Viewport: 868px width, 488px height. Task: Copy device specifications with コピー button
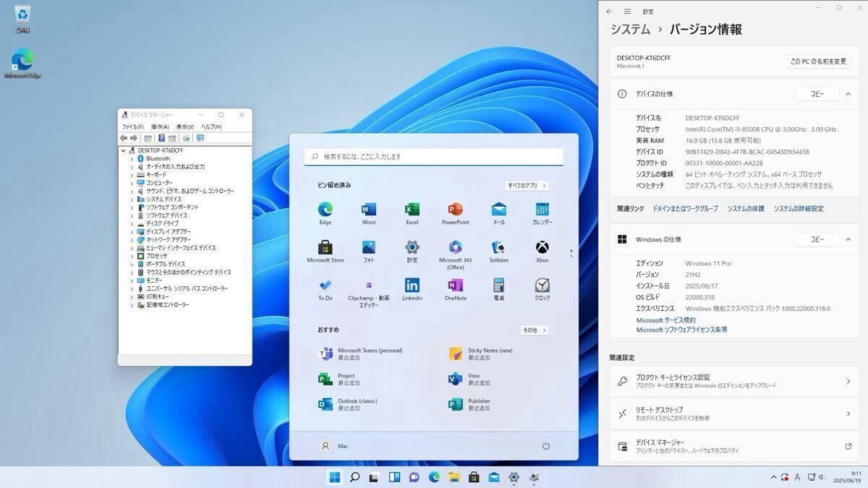click(817, 94)
